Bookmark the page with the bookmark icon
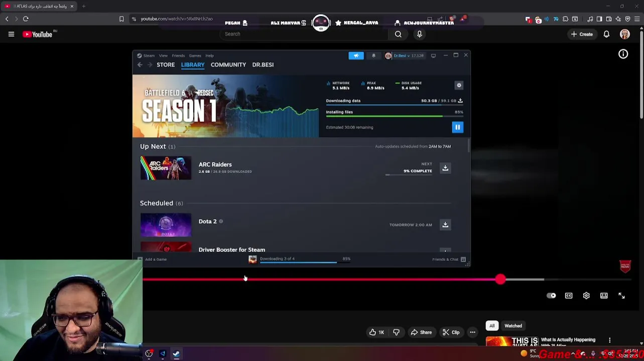The image size is (644, 361). (121, 19)
